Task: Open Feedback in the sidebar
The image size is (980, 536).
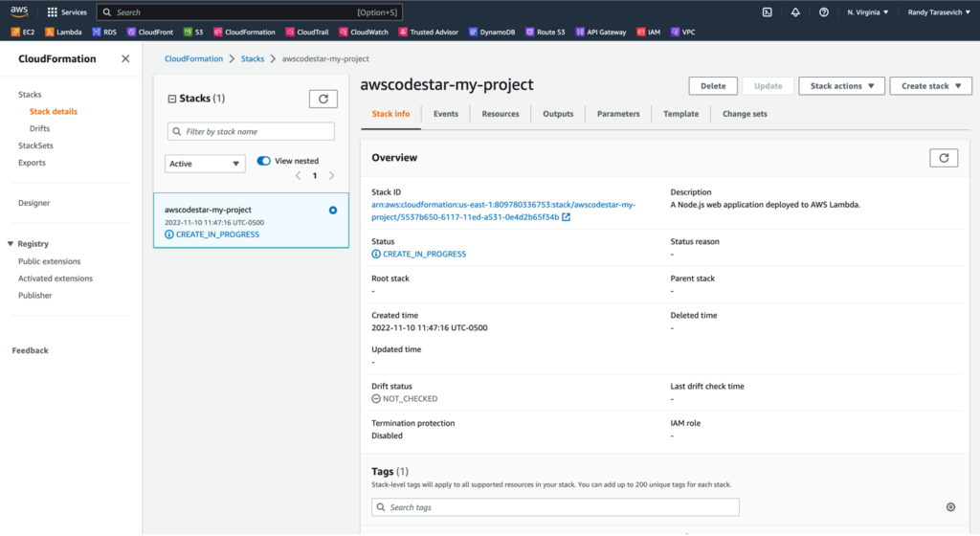Action: (30, 350)
